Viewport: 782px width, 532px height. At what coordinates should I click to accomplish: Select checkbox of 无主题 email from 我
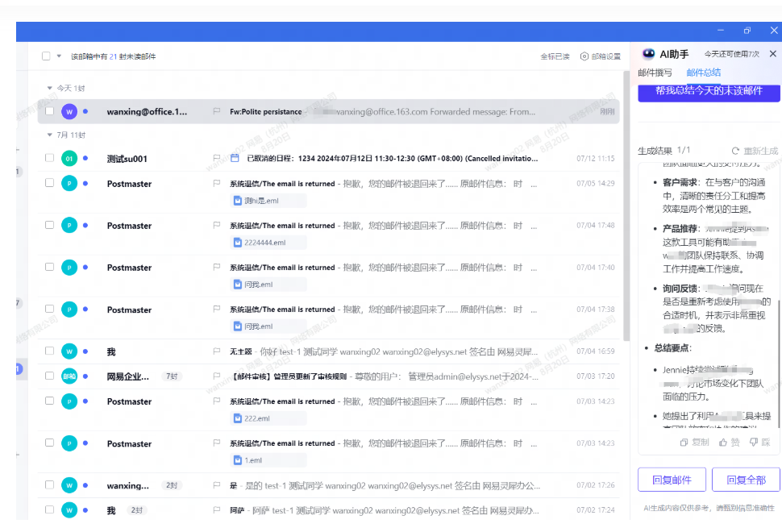[x=49, y=351]
